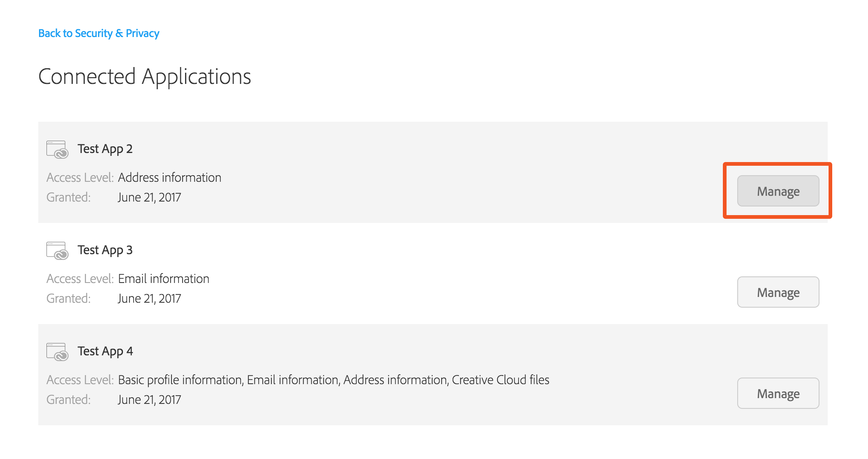Click the Connected Applications heading
The image size is (868, 459).
click(x=145, y=77)
